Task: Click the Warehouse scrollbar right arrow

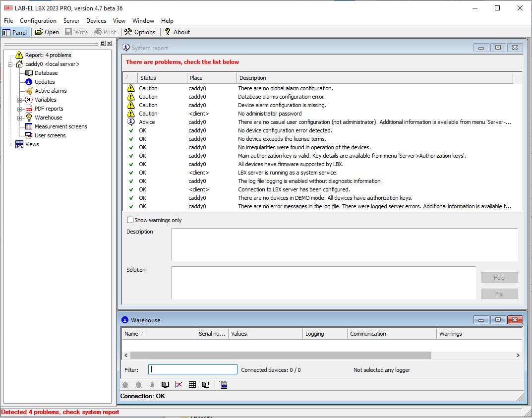Action: click(518, 355)
